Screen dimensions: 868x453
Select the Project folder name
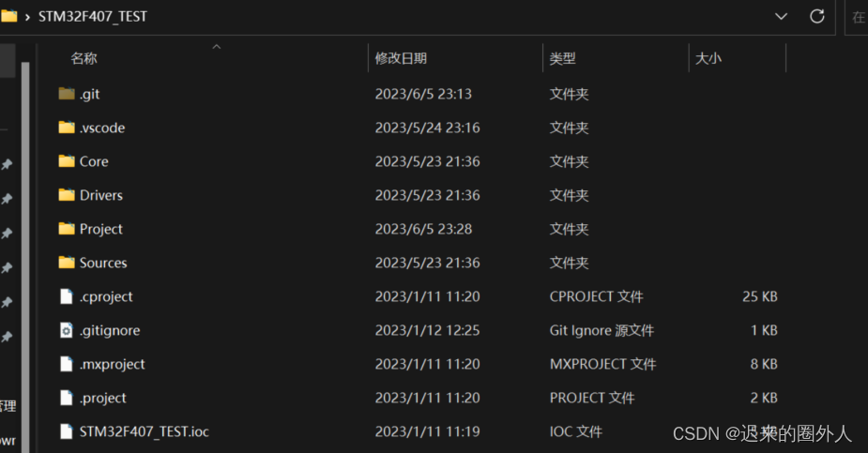(x=100, y=229)
